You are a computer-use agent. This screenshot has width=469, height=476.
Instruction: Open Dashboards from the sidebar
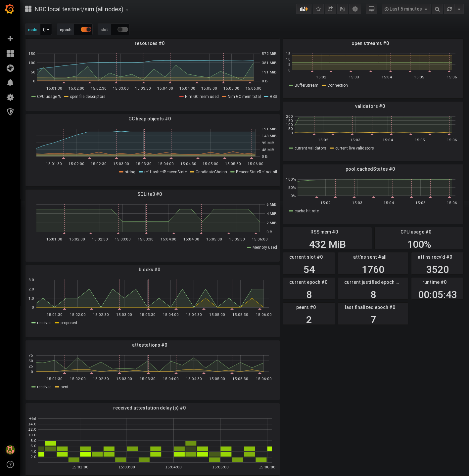coord(10,53)
